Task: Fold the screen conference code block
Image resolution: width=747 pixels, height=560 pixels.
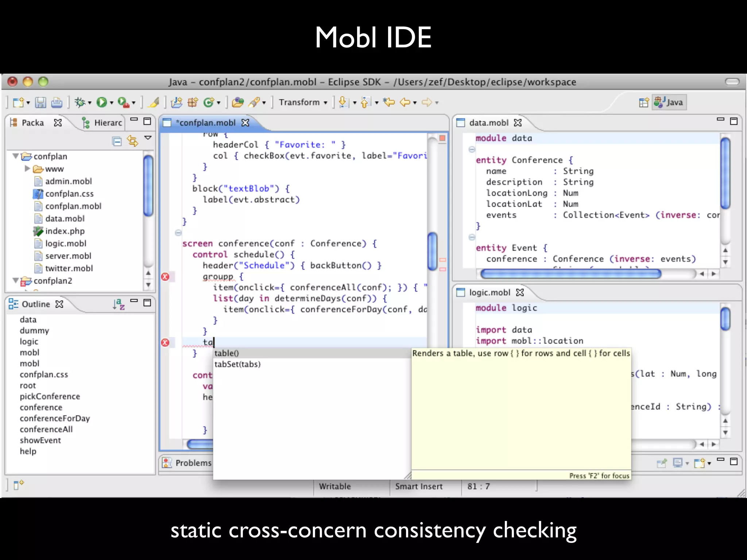Action: tap(178, 233)
